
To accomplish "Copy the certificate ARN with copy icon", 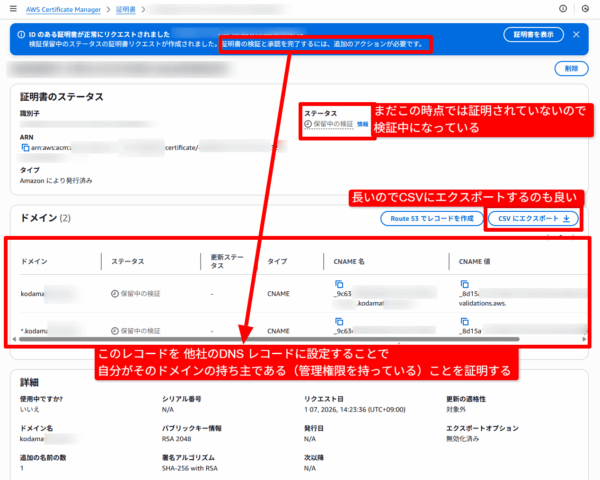I will click(x=26, y=147).
